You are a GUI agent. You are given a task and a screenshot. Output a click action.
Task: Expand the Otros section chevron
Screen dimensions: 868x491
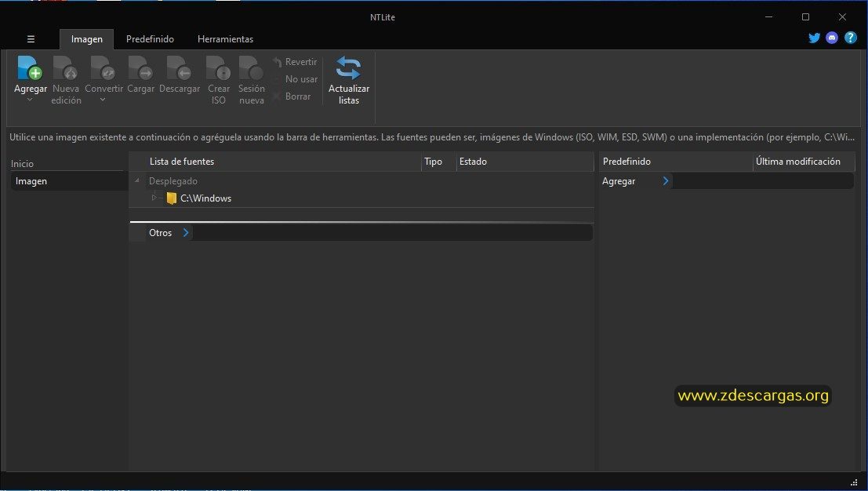click(x=186, y=232)
